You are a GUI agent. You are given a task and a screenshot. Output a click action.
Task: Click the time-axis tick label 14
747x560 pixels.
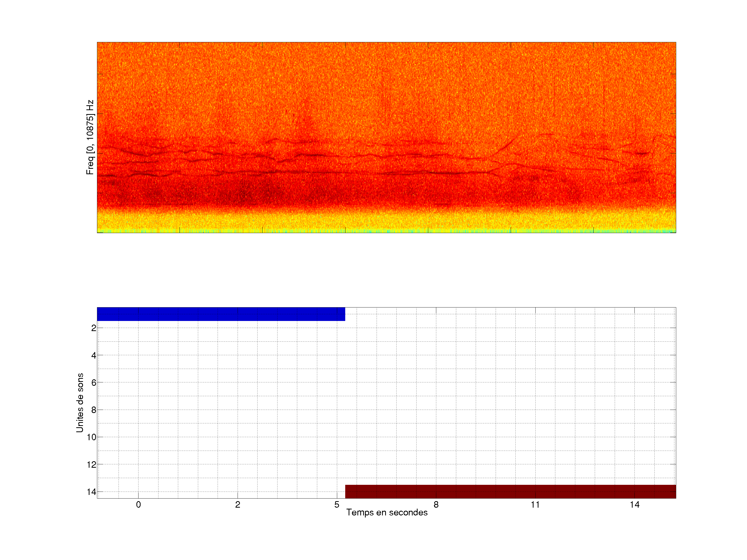pos(634,505)
